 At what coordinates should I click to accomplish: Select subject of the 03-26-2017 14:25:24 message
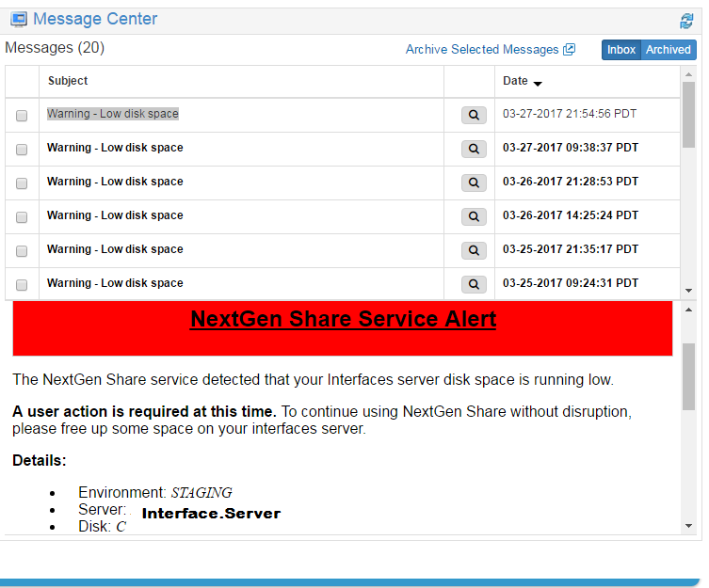pyautogui.click(x=115, y=215)
